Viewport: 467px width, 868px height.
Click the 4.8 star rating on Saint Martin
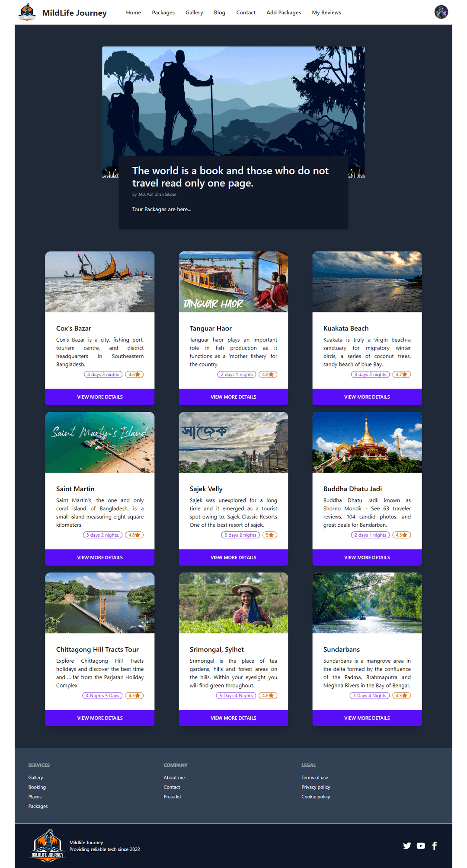click(134, 535)
